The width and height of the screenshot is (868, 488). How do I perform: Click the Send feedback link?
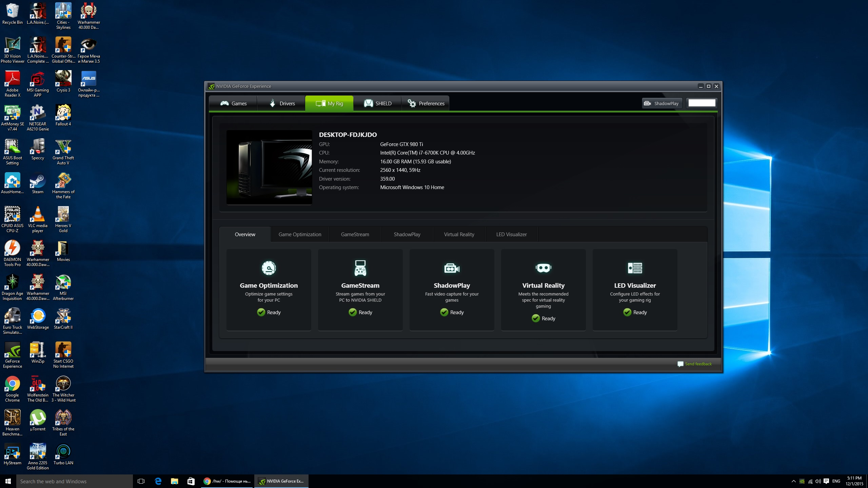point(698,364)
